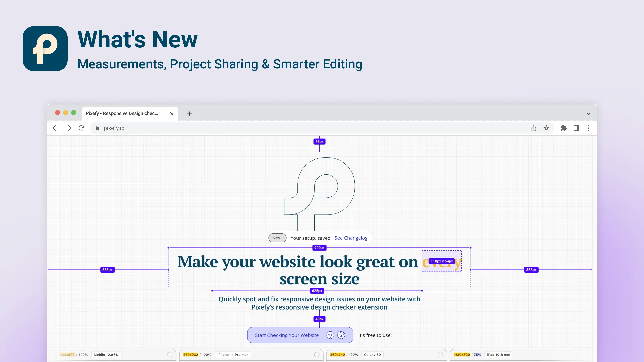
Task: Click the Galaxy S9 device label
Action: [373, 355]
